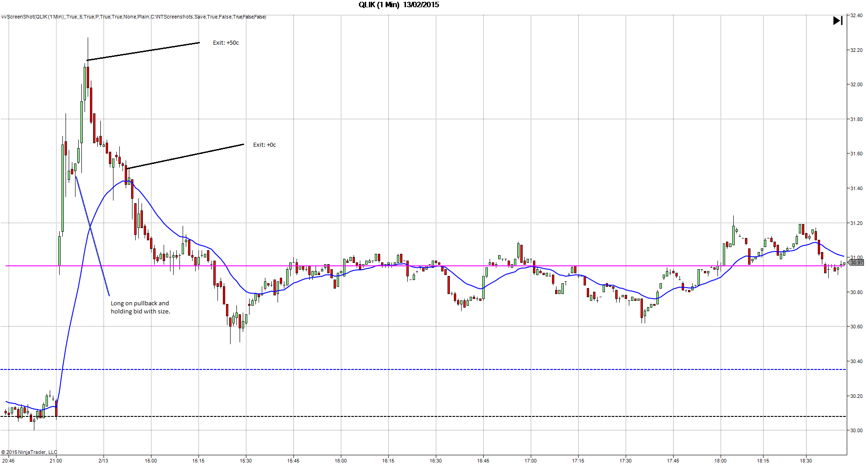The image size is (868, 467).
Task: Click the 18:00 time axis label
Action: coord(721,461)
